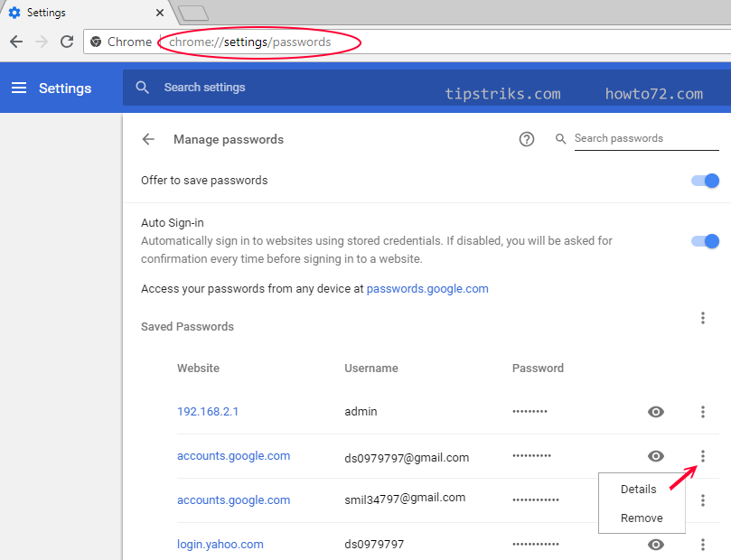The height and width of the screenshot is (560, 731).
Task: Open accounts.google.com link for smil34797@gmail.com
Action: click(x=233, y=500)
